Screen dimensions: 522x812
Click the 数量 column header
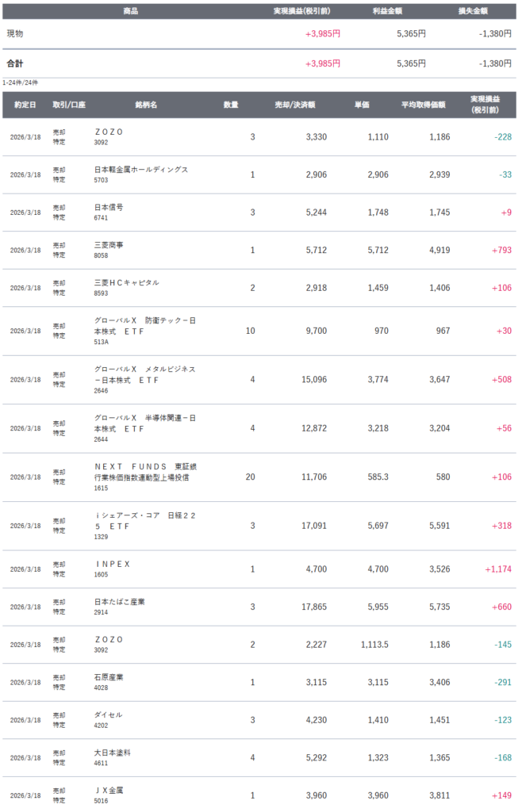231,105
